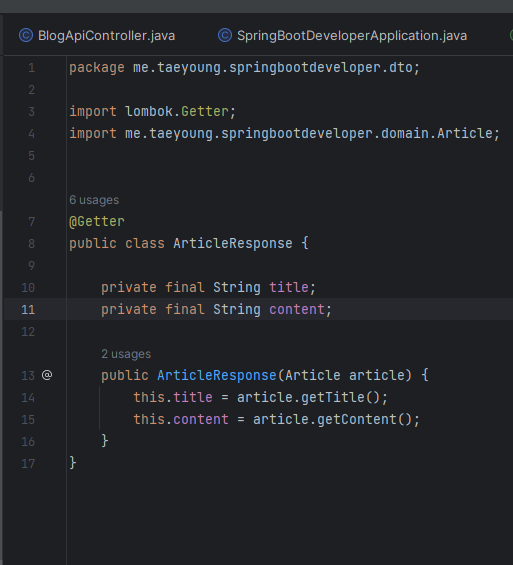
Task: Click 'this.content' on line 15
Action: pos(181,419)
